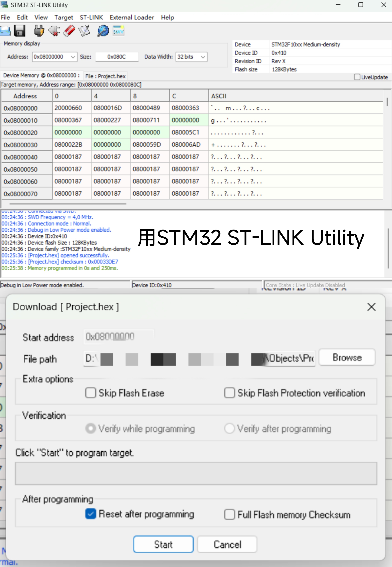Viewport: 392px width, 567px height.
Task: Click the Size input field
Action: [x=117, y=57]
